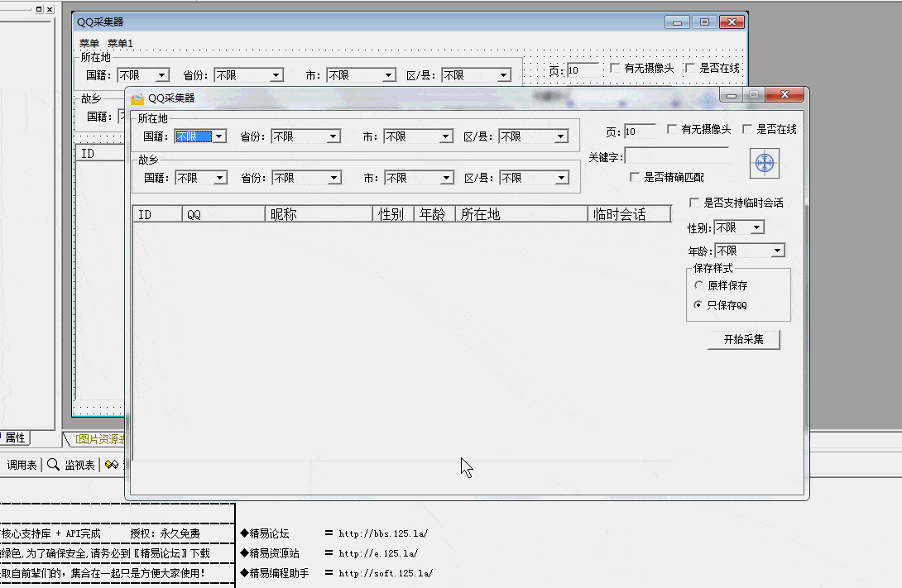The image size is (902, 588).
Task: Click the 精易论坛 text in the output panel
Action: click(269, 533)
